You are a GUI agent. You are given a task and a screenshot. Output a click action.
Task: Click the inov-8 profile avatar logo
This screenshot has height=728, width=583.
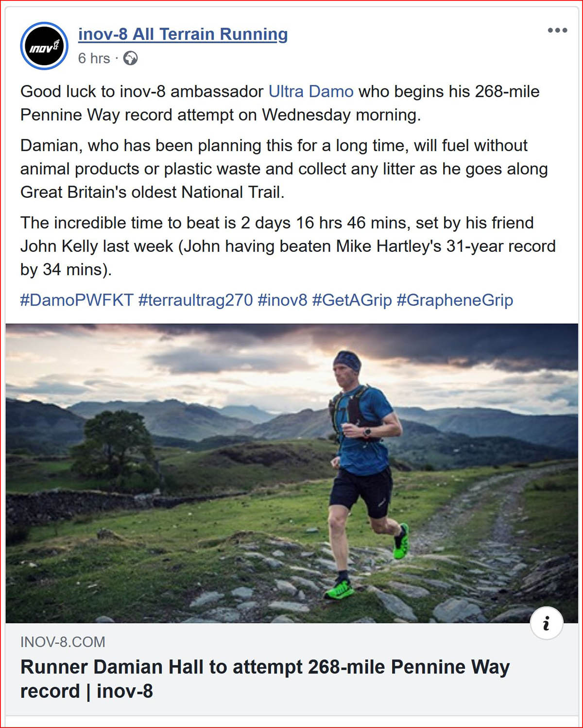44,46
